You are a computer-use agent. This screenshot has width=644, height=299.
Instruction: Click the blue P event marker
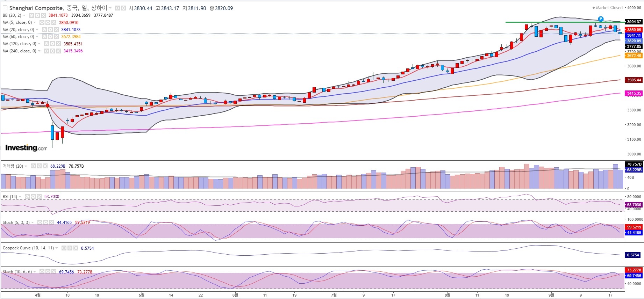point(601,19)
